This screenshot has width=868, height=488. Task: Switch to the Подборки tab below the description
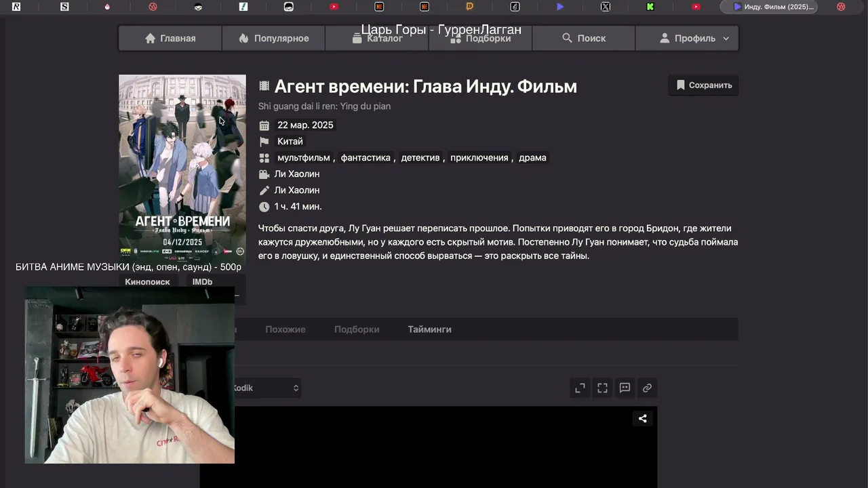[357, 329]
